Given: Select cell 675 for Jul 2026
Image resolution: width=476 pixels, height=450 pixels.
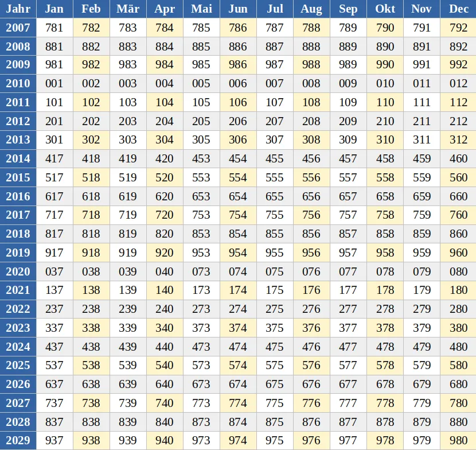Looking at the screenshot, I should (x=275, y=384).
